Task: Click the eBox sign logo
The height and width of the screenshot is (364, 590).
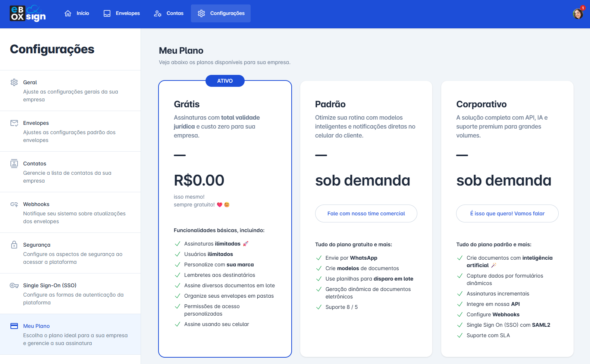Action: pyautogui.click(x=28, y=13)
